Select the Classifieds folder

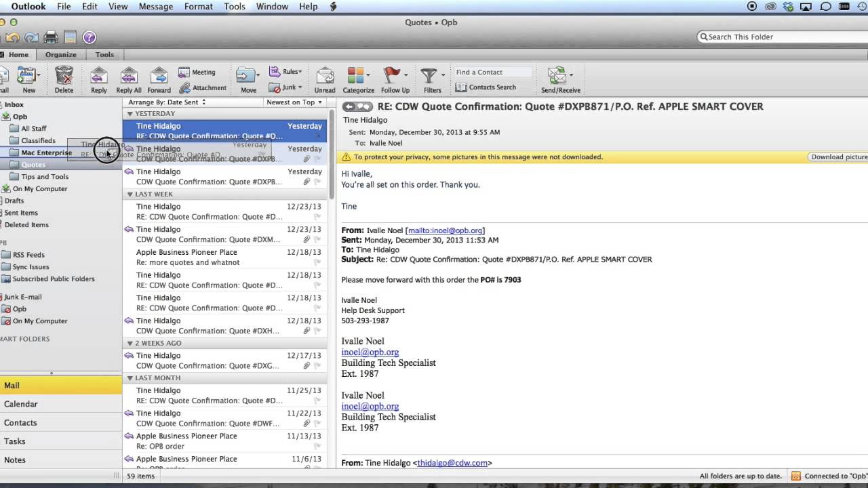38,141
